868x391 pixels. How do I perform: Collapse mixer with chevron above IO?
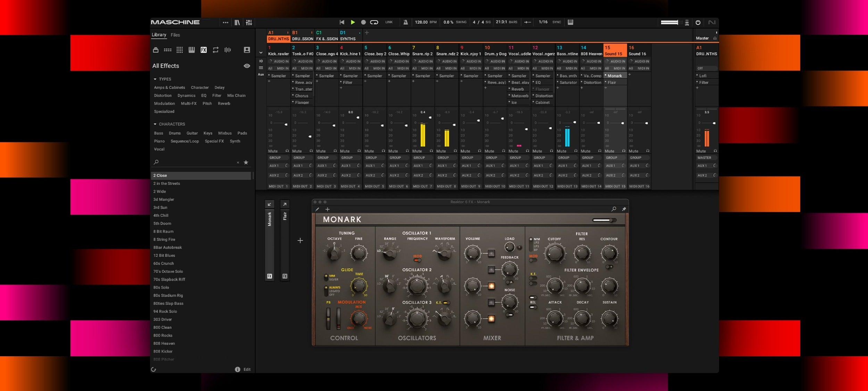[261, 53]
